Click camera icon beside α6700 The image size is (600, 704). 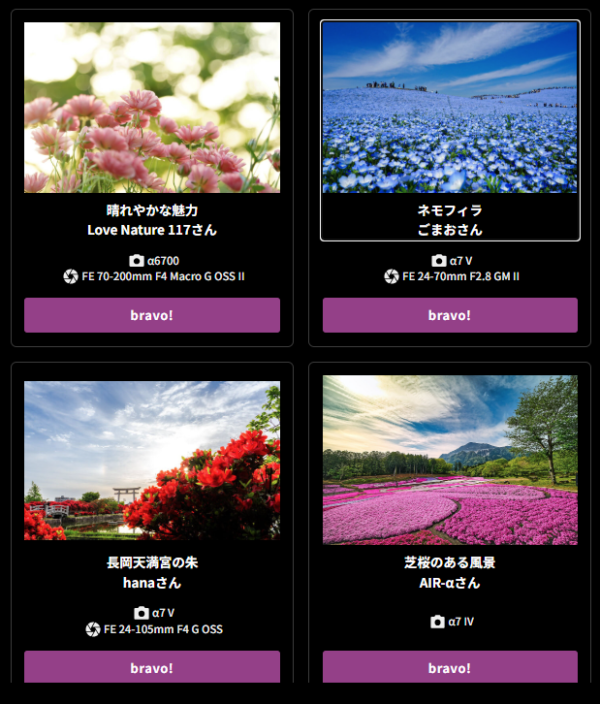click(137, 261)
